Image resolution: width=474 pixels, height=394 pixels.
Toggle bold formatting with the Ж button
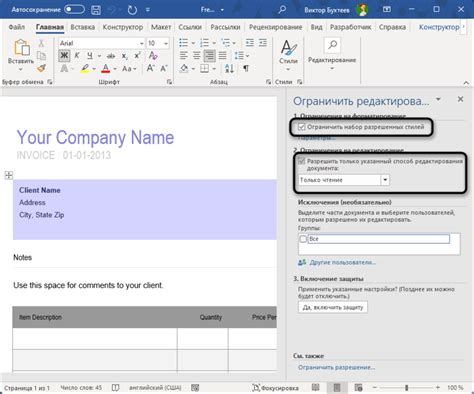[x=64, y=56]
